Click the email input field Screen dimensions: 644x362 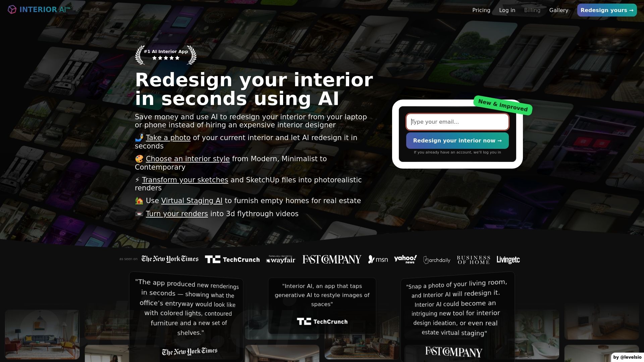[457, 122]
